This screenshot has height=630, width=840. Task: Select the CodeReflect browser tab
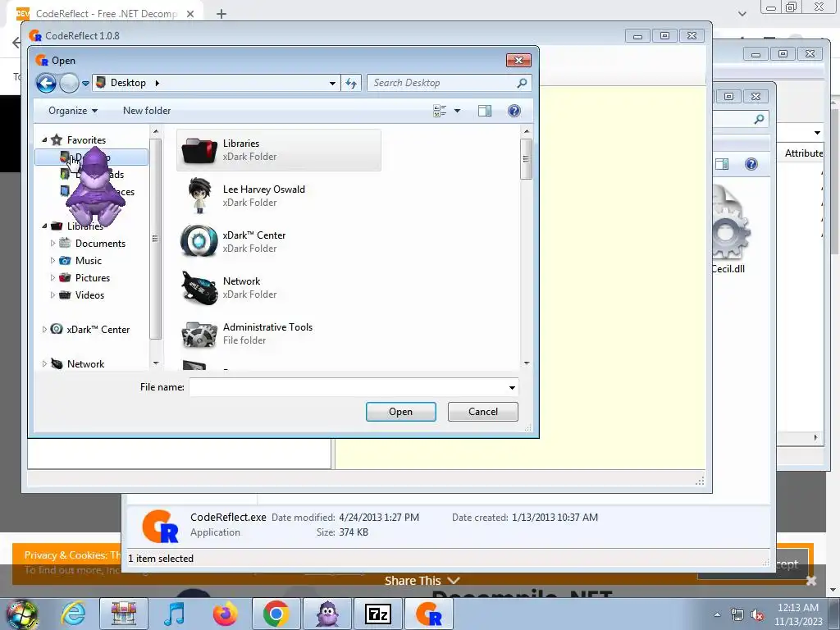pos(107,14)
